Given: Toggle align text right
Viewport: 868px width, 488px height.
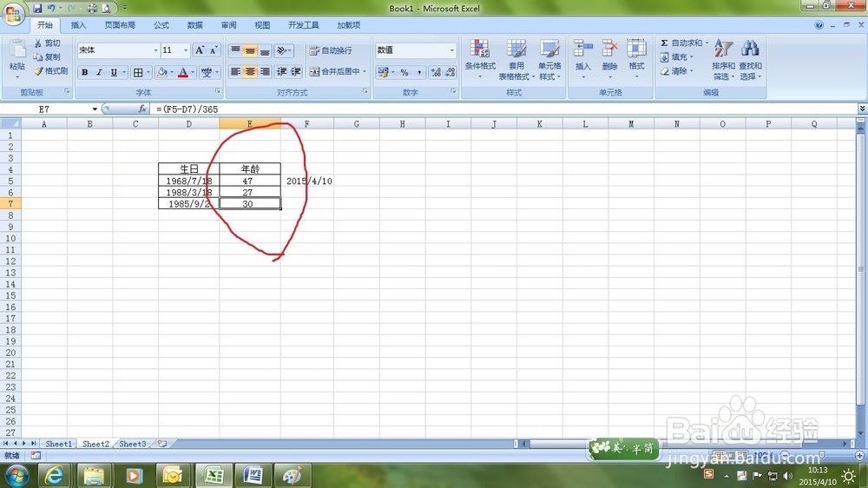Looking at the screenshot, I should click(x=265, y=71).
